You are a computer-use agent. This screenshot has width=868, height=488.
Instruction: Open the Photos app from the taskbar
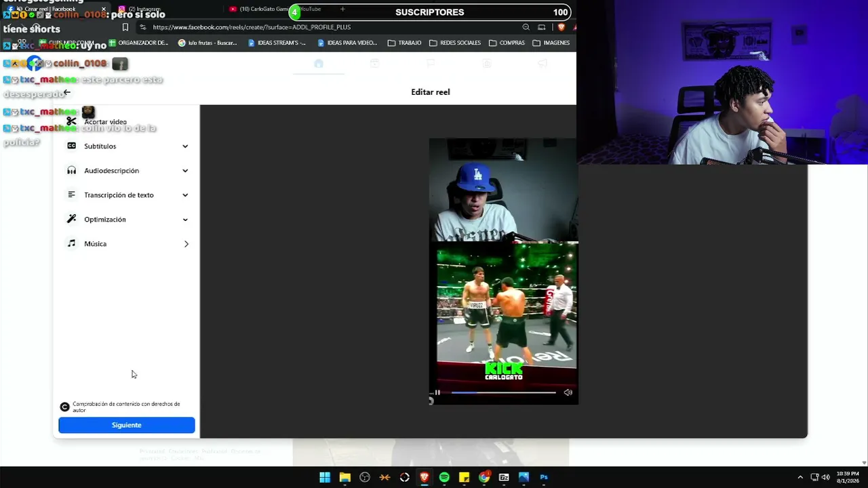pos(524,477)
